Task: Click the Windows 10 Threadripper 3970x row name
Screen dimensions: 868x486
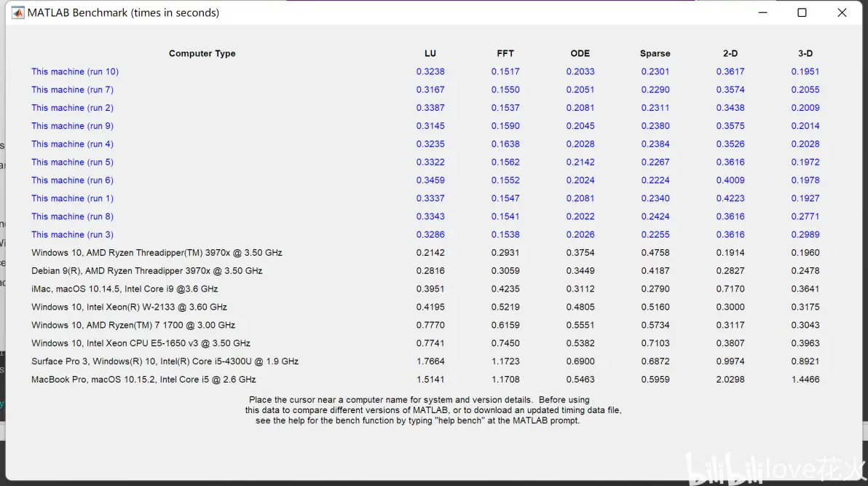Action: pyautogui.click(x=157, y=253)
